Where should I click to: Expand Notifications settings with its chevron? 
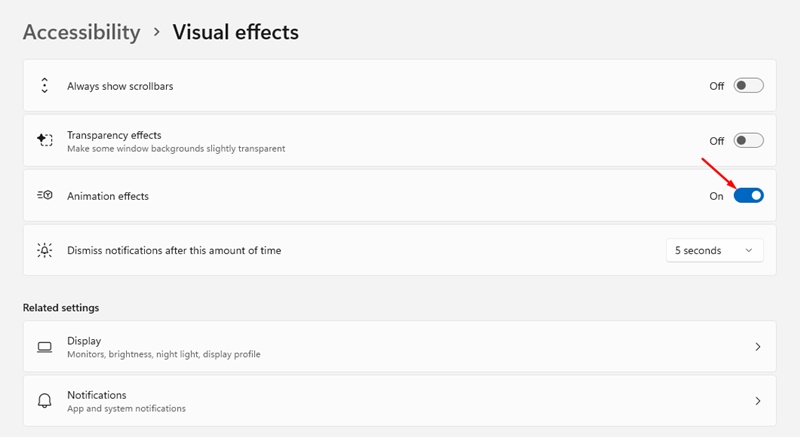[x=757, y=401]
